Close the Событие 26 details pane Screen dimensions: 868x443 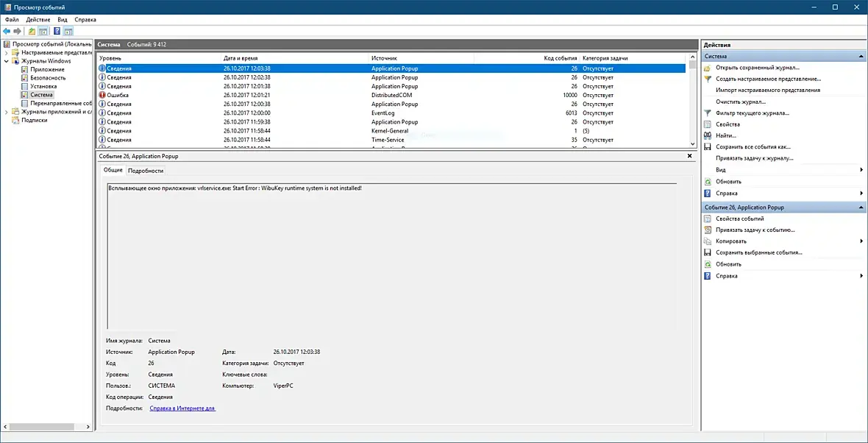pos(690,156)
